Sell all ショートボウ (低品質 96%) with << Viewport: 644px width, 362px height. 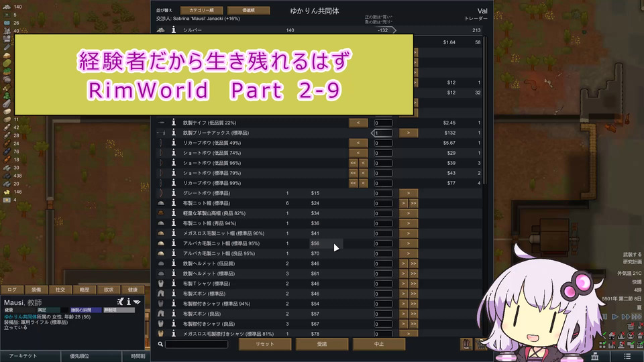click(x=354, y=163)
